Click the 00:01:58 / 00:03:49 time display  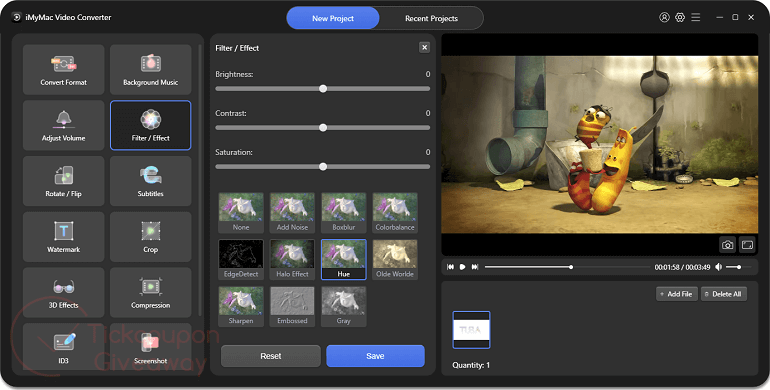(682, 267)
